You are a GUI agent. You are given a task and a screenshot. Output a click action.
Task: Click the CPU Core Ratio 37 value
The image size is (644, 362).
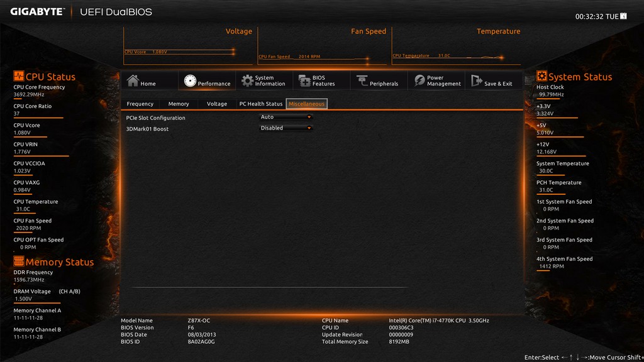16,114
